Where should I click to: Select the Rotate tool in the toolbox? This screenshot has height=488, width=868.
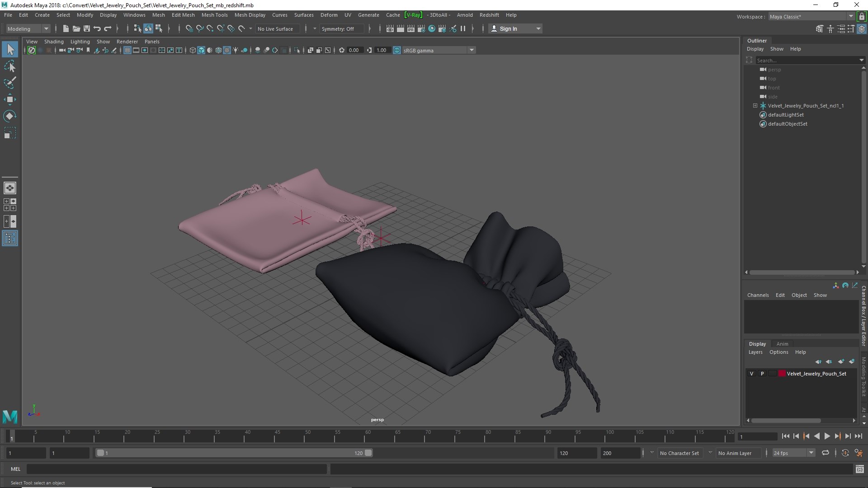coord(9,116)
